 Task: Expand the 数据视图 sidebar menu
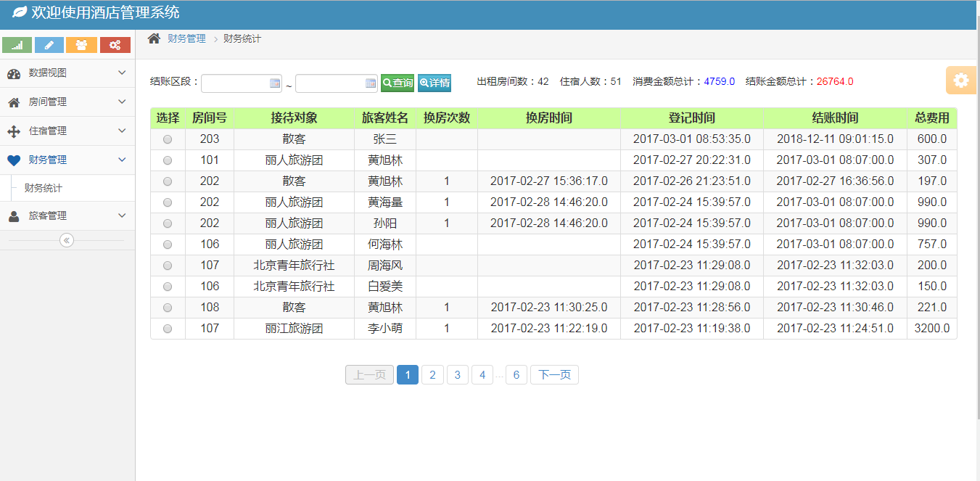click(67, 73)
